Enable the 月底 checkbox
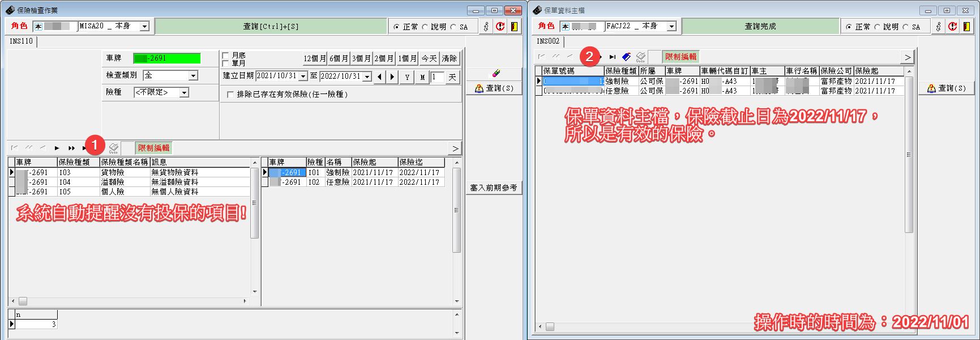Image resolution: width=980 pixels, height=340 pixels. (x=226, y=56)
